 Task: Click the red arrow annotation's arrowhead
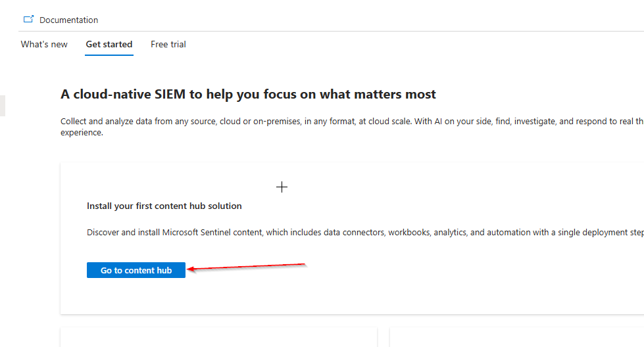[191, 269]
